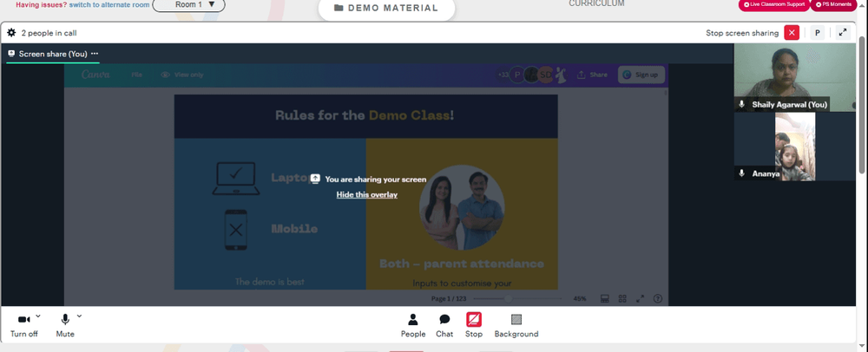Select the Screen share (You) tab
This screenshot has width=868, height=352.
[x=53, y=54]
